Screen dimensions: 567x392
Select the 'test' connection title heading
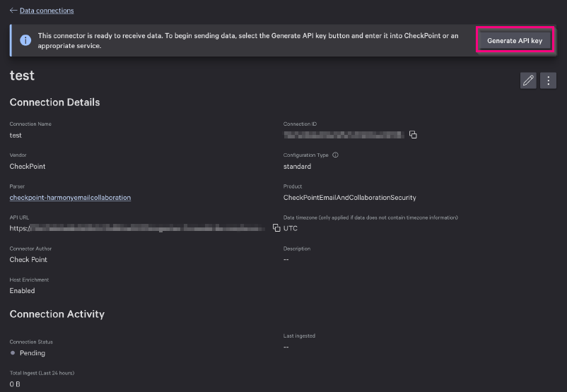[22, 76]
